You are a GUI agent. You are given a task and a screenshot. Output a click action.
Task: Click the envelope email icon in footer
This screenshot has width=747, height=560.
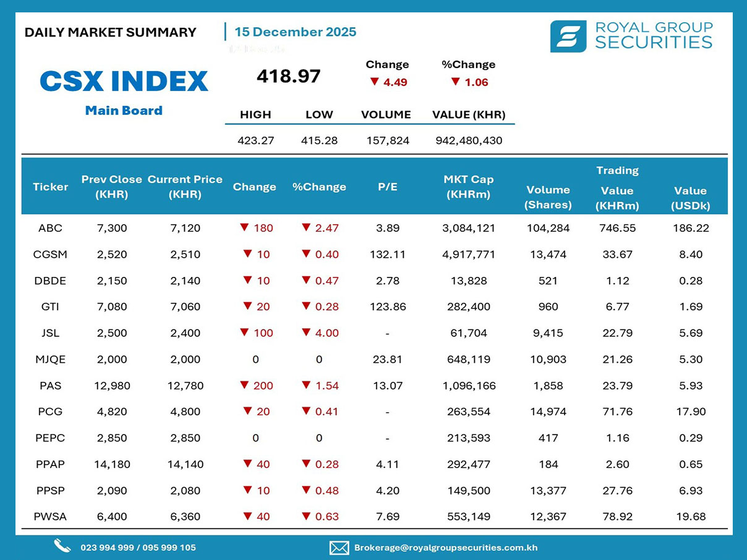(x=339, y=548)
